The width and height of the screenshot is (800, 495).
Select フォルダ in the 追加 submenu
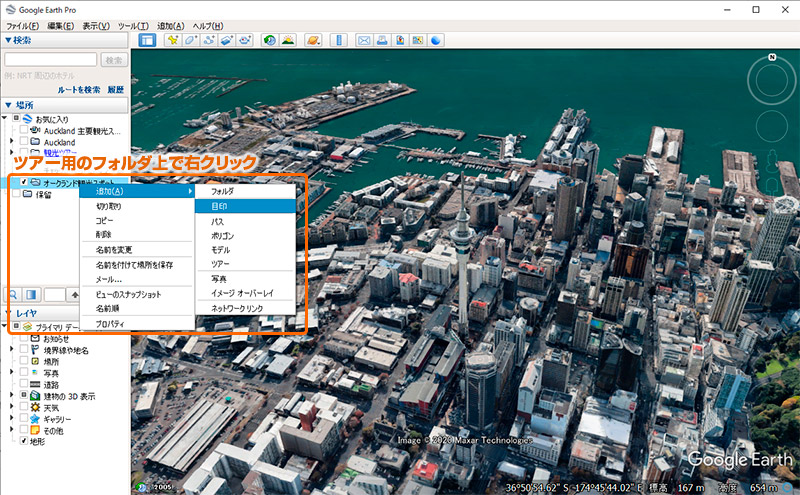(245, 191)
